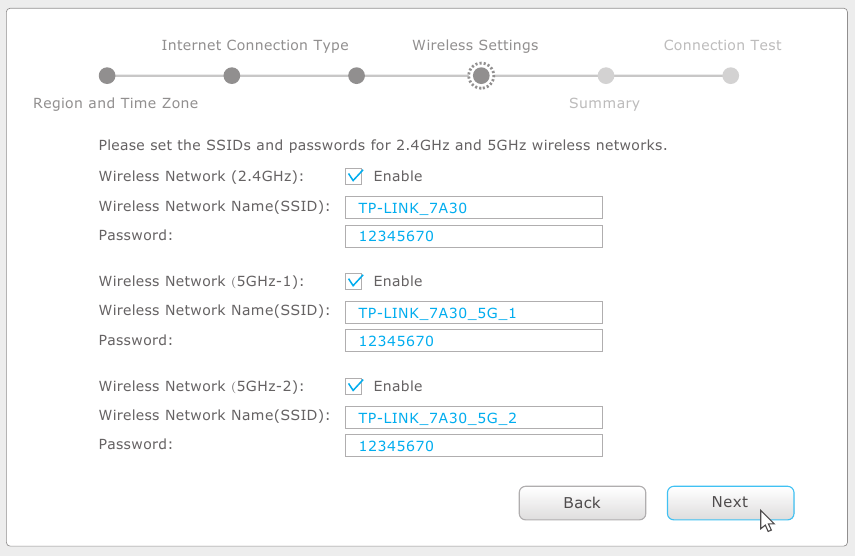Click the Connection Test step dot

tap(731, 75)
